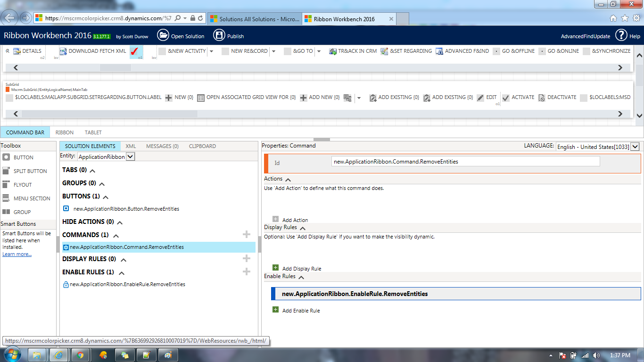Click the Publish icon in header

click(219, 35)
